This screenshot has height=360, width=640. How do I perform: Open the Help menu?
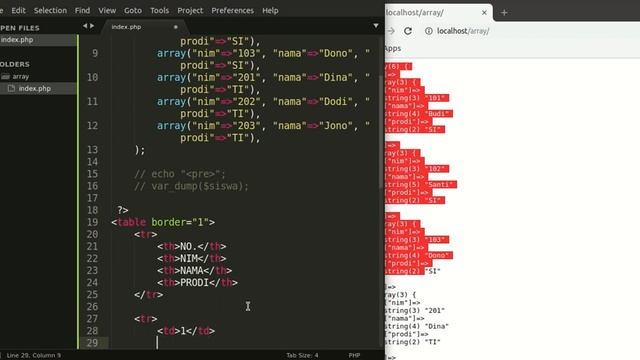(270, 11)
